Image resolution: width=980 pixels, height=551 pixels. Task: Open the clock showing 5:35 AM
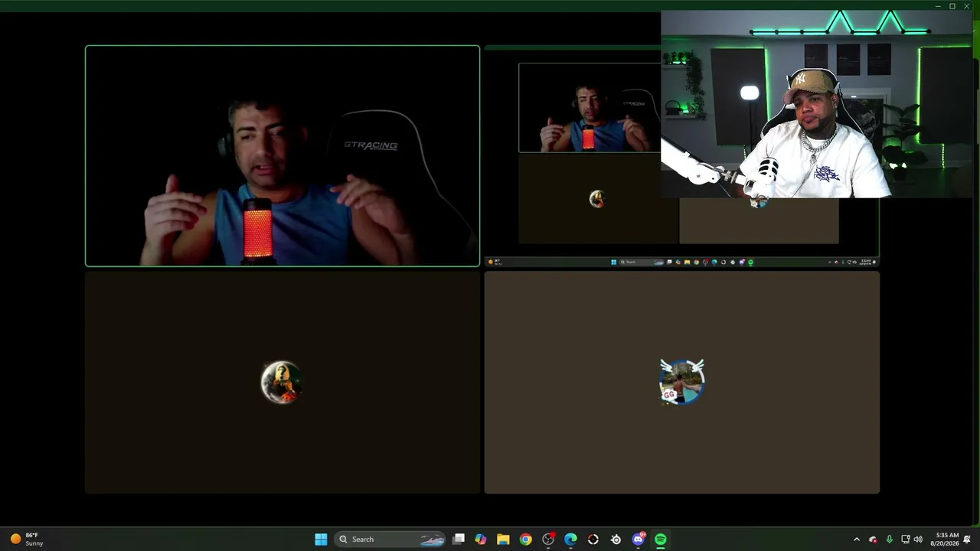944,540
